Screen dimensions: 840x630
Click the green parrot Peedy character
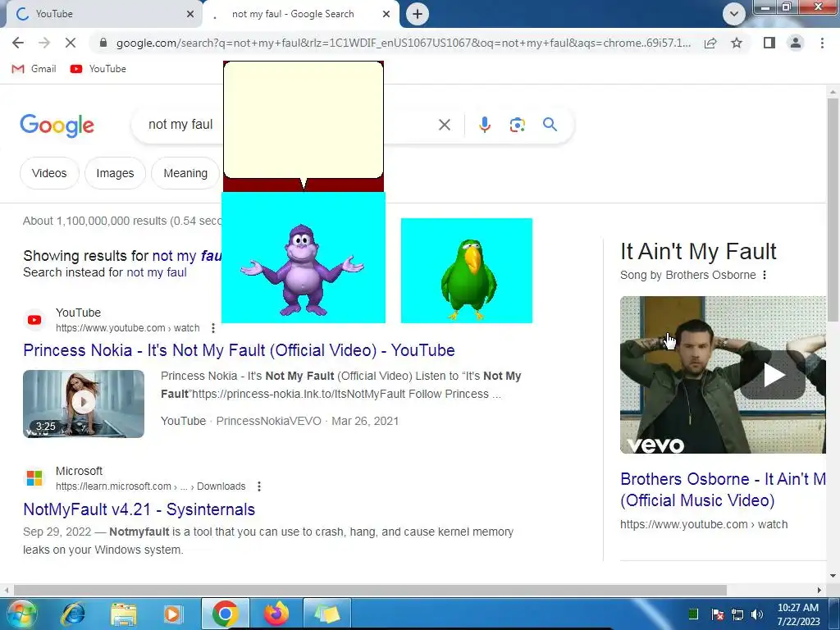pos(468,279)
